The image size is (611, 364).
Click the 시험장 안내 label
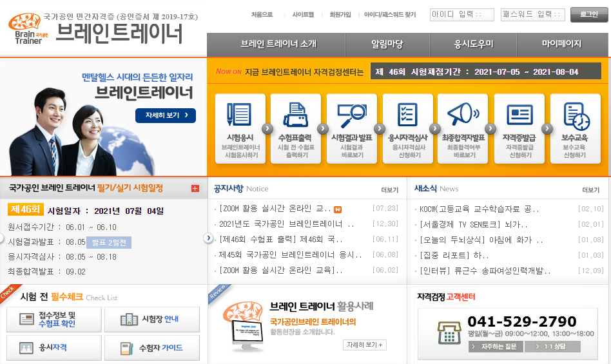[x=160, y=319]
